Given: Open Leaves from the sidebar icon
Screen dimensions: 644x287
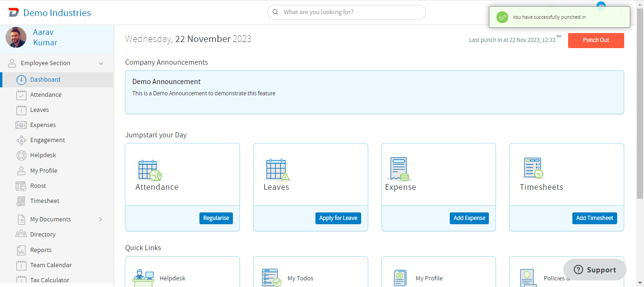Looking at the screenshot, I should coord(21,110).
